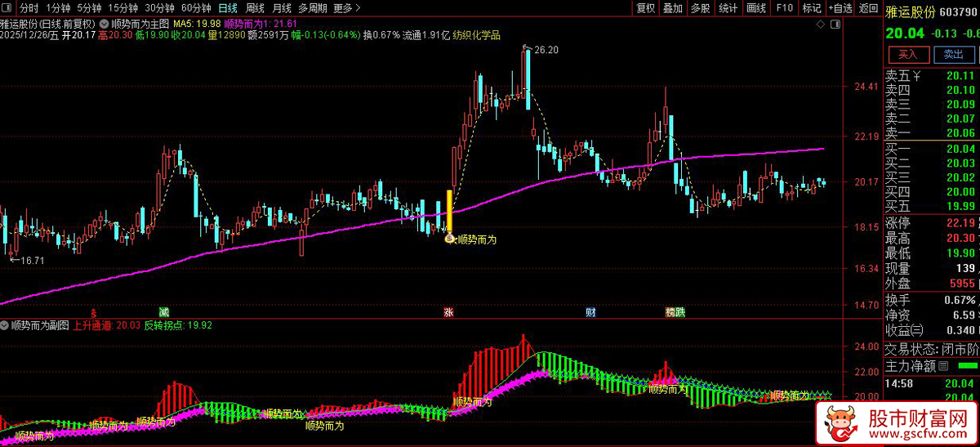
Task: Click the red $ marker on timeline
Action: click(x=93, y=312)
